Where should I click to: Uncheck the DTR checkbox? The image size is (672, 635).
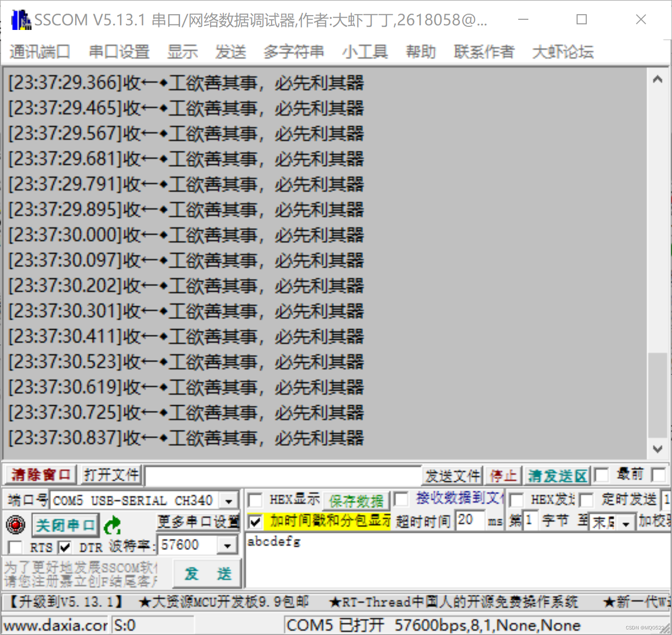(65, 547)
